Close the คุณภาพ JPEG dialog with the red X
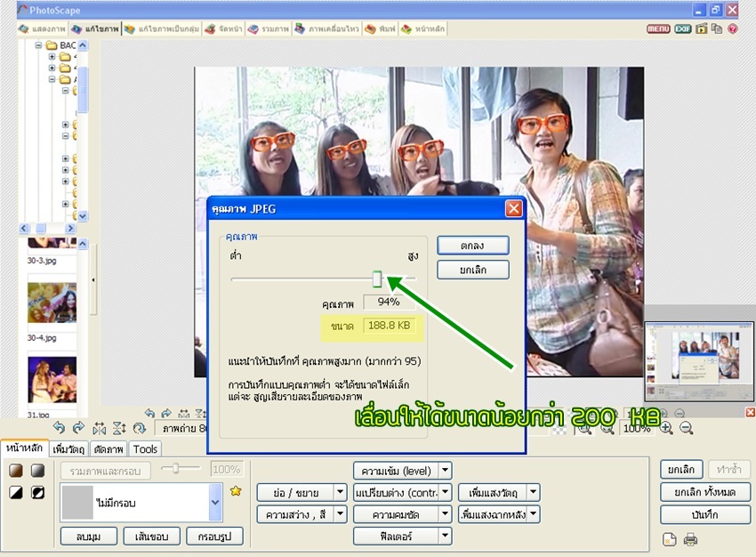 pos(513,209)
